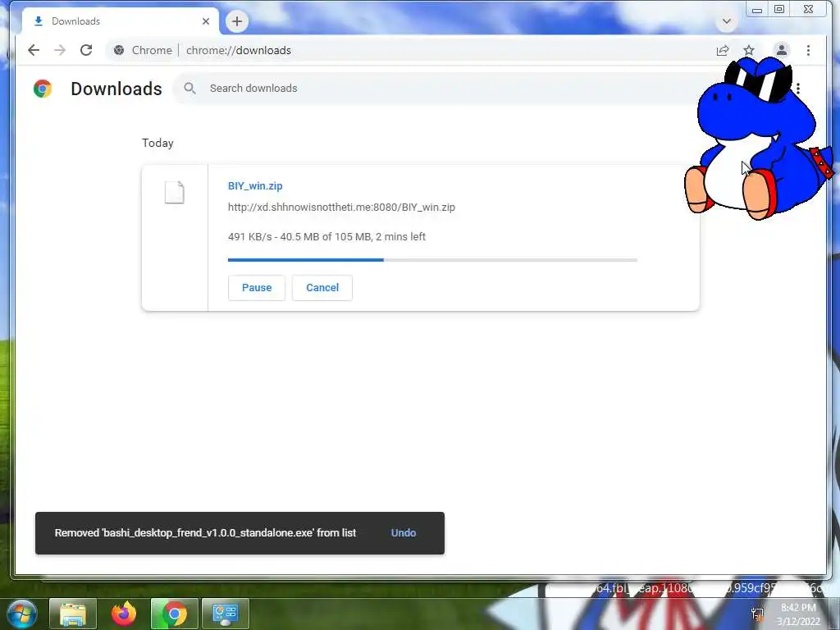Cancel the BIY_win.zip download
This screenshot has height=630, width=840.
point(322,288)
